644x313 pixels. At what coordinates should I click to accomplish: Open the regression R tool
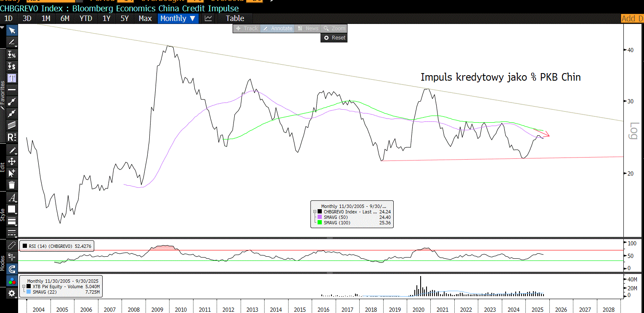coord(12,137)
